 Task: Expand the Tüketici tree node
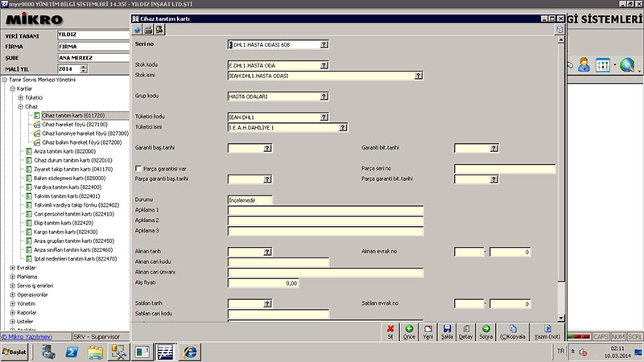21,97
